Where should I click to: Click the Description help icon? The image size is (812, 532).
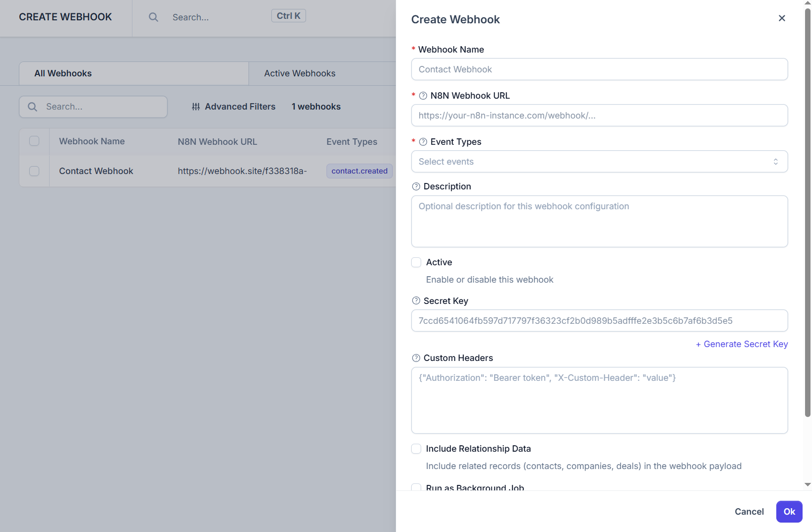(416, 186)
